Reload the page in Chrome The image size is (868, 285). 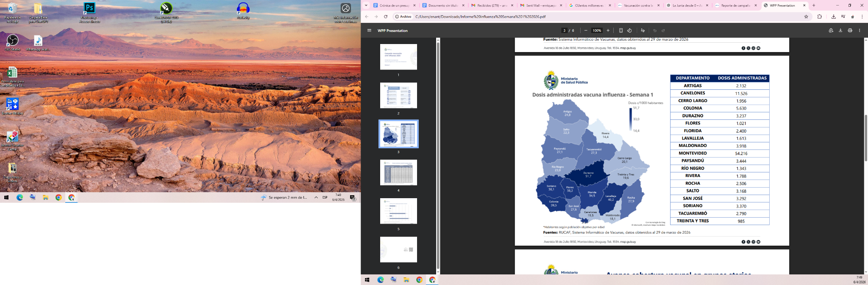coord(386,17)
